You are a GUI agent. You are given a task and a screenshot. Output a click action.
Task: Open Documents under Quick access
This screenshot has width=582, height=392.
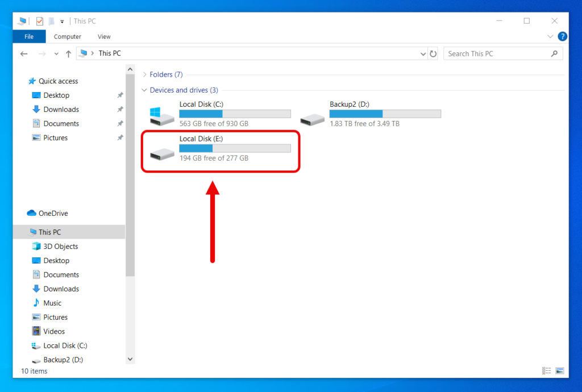(x=61, y=123)
